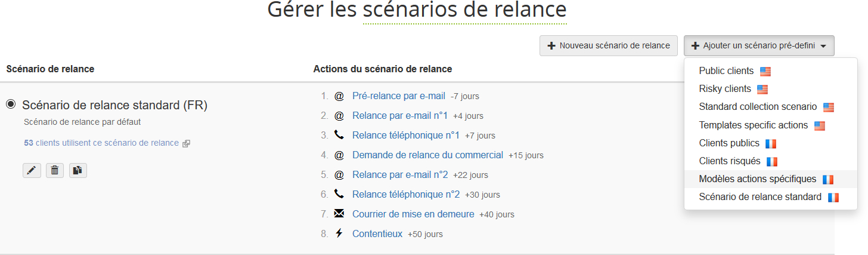Click Nouveau scénario de relance button
This screenshot has height=255, width=868.
(x=609, y=46)
